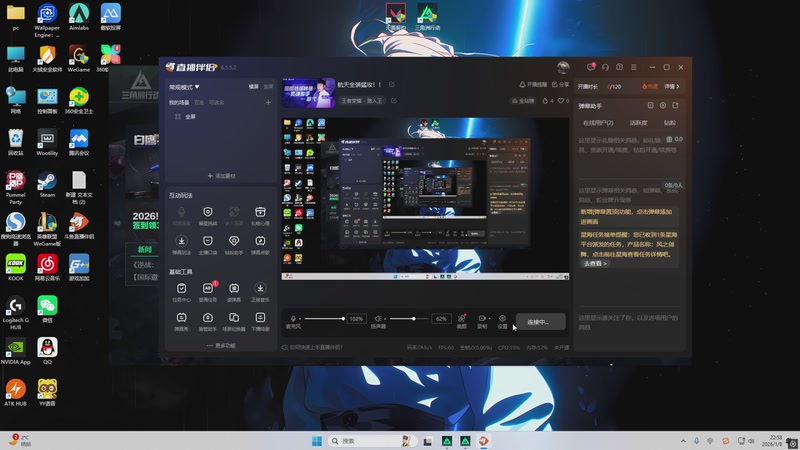This screenshot has height=450, width=800.
Task: Click 弹幕助手 panel settings gear icon
Action: point(663,106)
